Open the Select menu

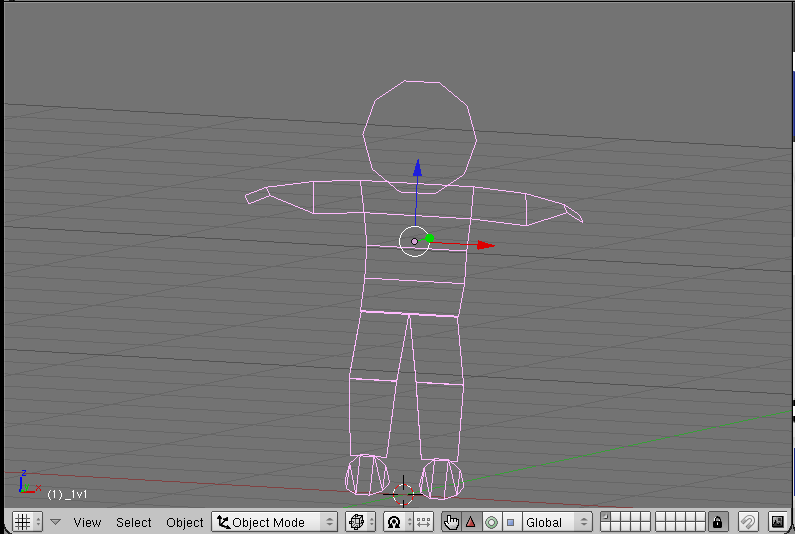pyautogui.click(x=134, y=522)
